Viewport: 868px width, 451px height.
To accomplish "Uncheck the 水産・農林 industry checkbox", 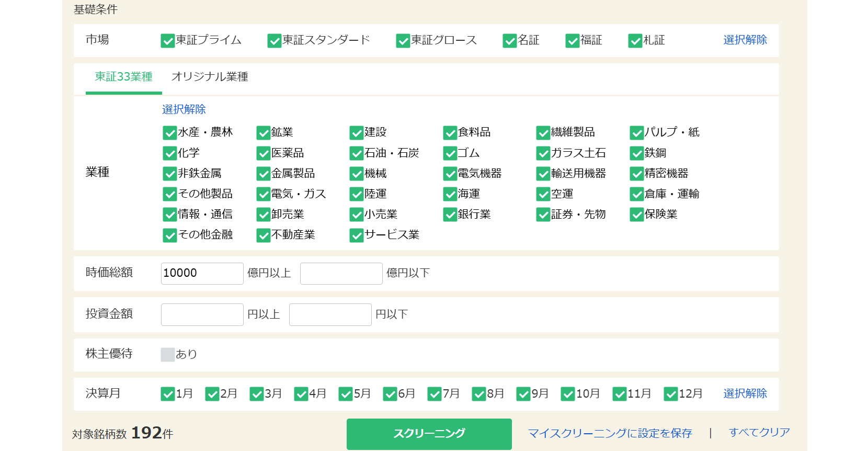I will (169, 133).
